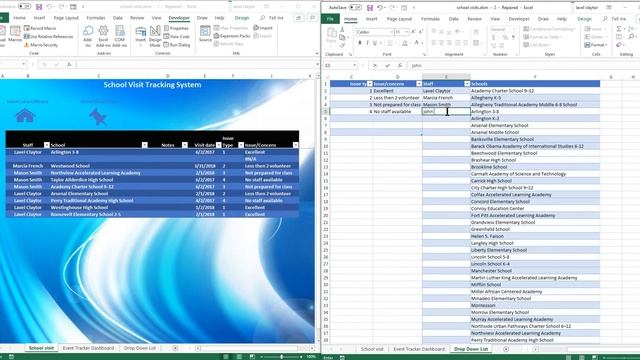Open Staff column filter in right window
Viewport: 640px width, 360px height.
(x=467, y=84)
